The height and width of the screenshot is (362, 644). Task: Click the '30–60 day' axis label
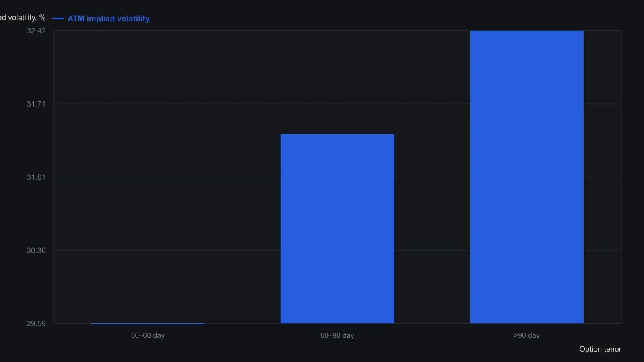click(x=148, y=335)
